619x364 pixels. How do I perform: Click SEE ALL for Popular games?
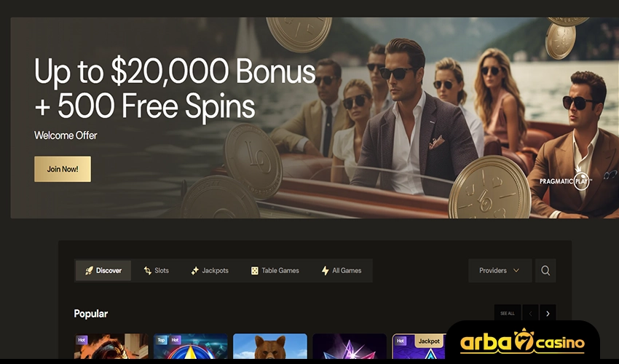[508, 314]
